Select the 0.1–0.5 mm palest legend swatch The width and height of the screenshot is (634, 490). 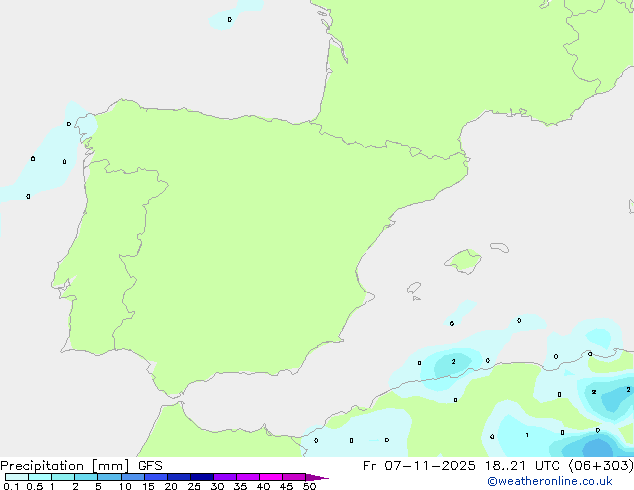click(17, 477)
